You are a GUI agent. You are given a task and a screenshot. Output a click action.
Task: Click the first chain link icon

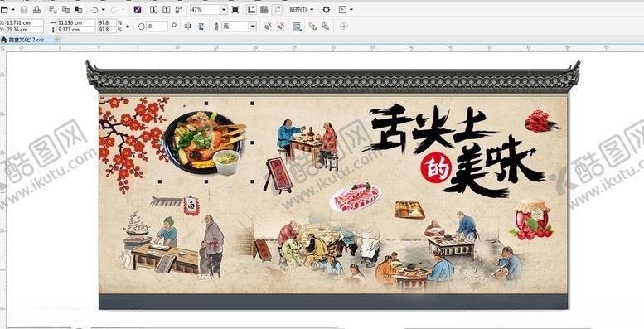[x=313, y=27]
